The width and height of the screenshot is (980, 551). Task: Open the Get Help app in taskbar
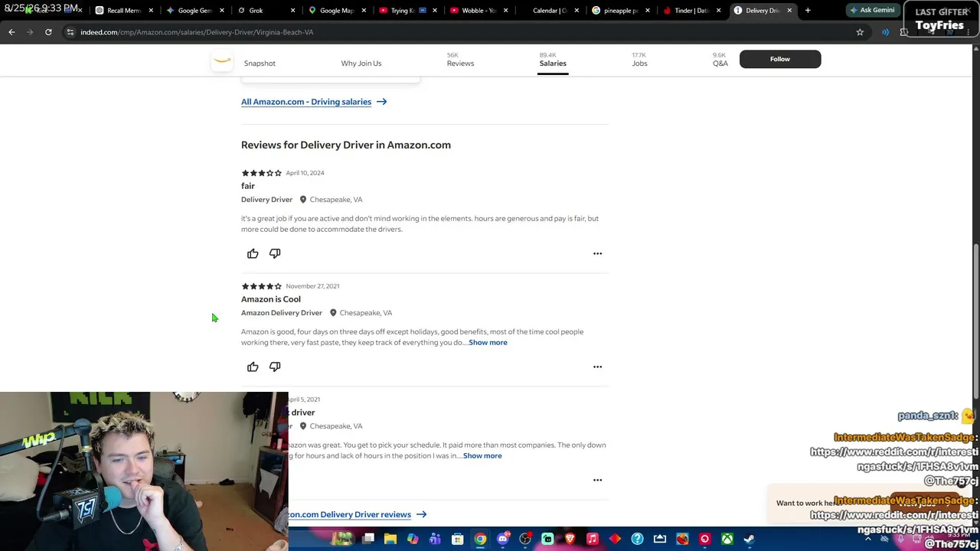(x=637, y=540)
